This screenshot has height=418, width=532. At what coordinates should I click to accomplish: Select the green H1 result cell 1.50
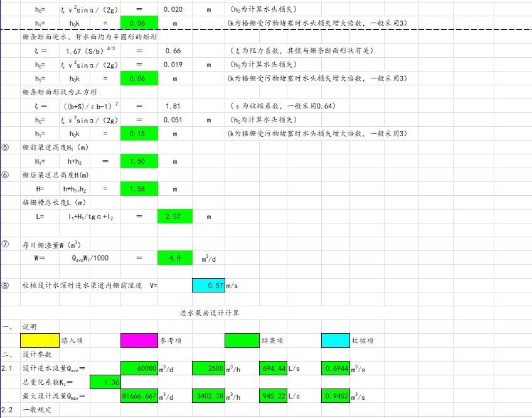(139, 161)
